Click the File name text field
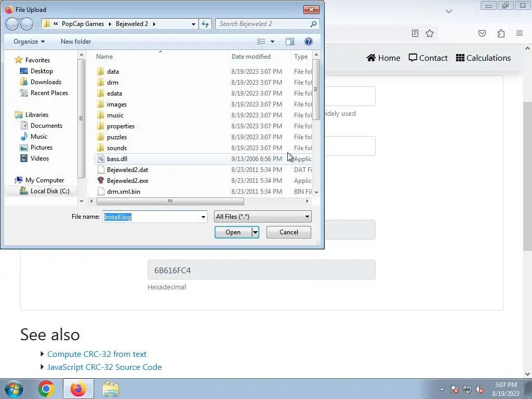Viewport: 532px width, 399px height. click(x=151, y=217)
